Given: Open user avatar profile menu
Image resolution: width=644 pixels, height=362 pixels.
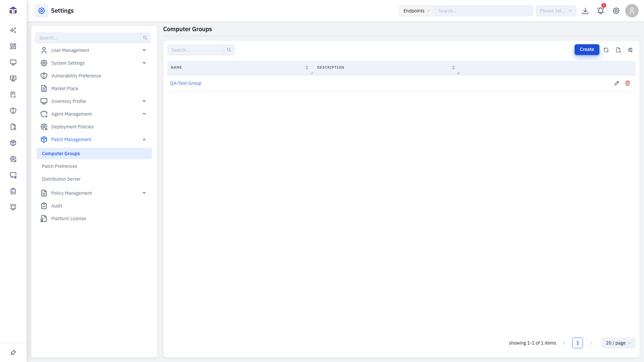Looking at the screenshot, I should (x=632, y=11).
